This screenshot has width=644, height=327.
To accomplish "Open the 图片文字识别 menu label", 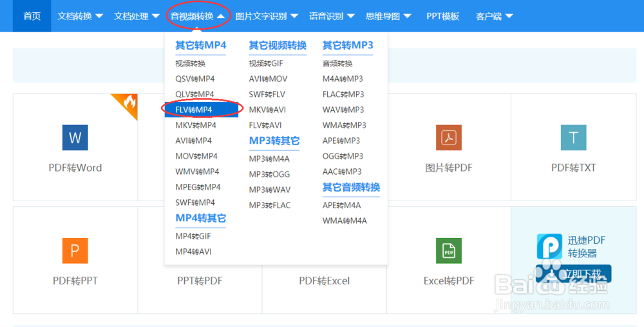I will 261,17.
